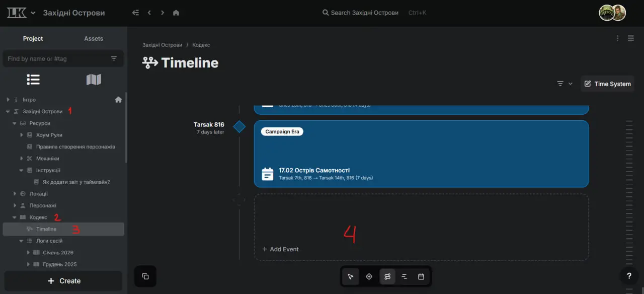Collapse the Західні Острови tree node
This screenshot has width=644, height=294.
coord(8,111)
